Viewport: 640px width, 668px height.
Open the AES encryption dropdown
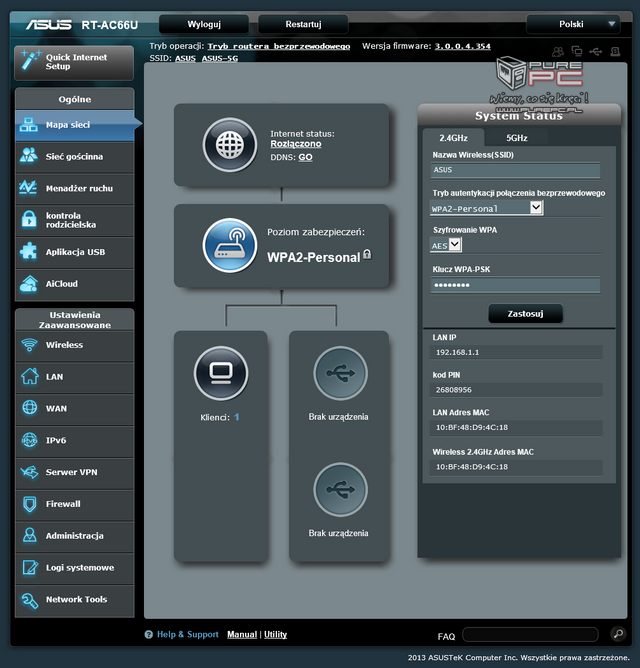(446, 245)
